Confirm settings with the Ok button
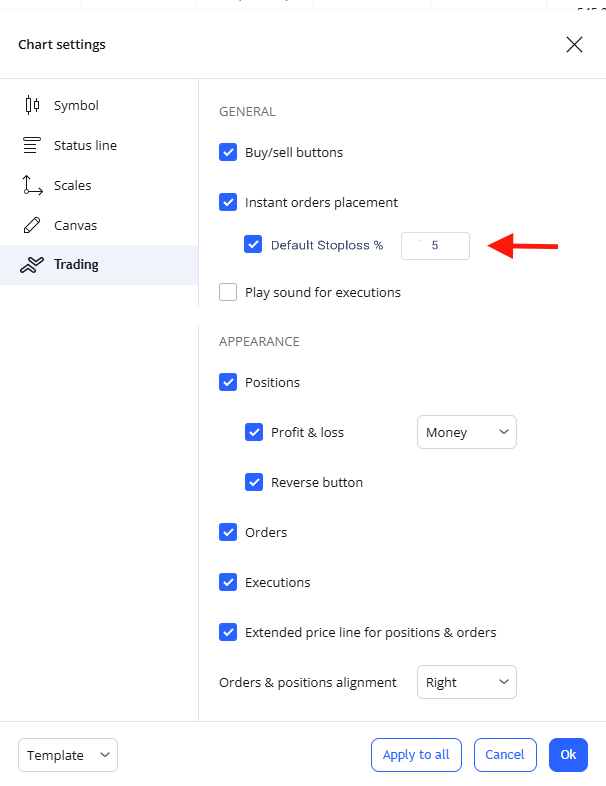 pos(568,756)
